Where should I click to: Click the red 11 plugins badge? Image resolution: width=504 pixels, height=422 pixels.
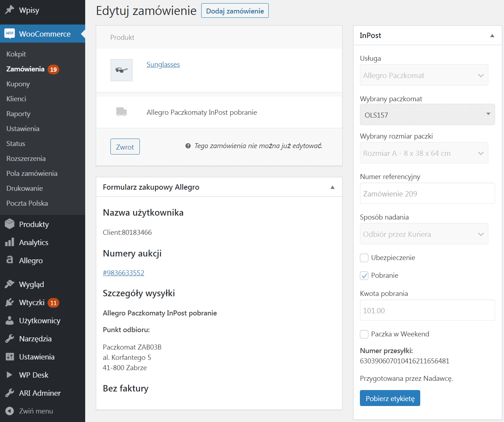[x=53, y=303]
